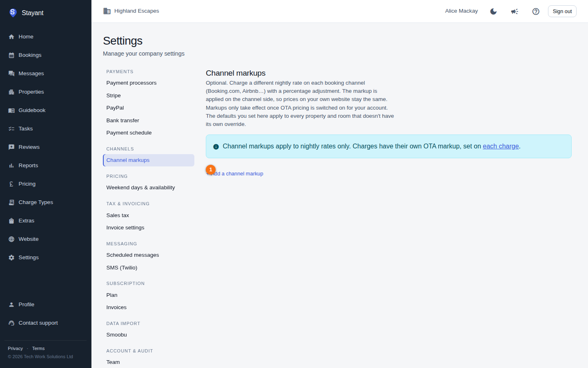The width and height of the screenshot is (588, 368).
Task: Click the Guidebook book icon
Action: 11,110
